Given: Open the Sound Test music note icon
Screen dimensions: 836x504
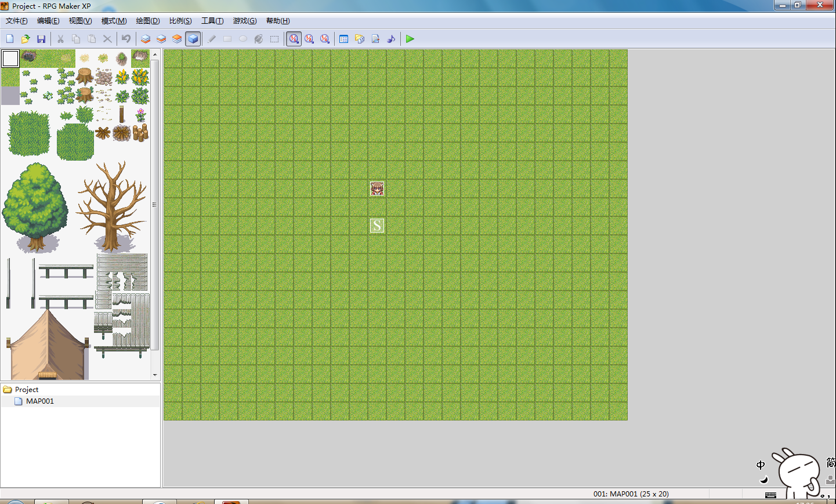Looking at the screenshot, I should click(x=391, y=39).
